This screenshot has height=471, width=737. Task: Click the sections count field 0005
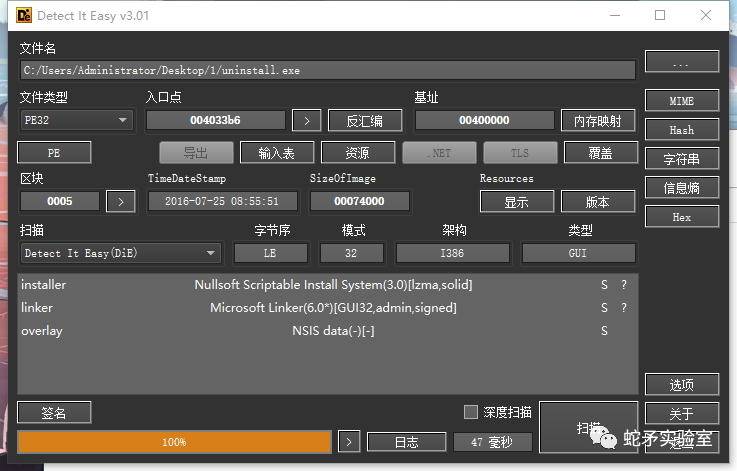pos(60,202)
